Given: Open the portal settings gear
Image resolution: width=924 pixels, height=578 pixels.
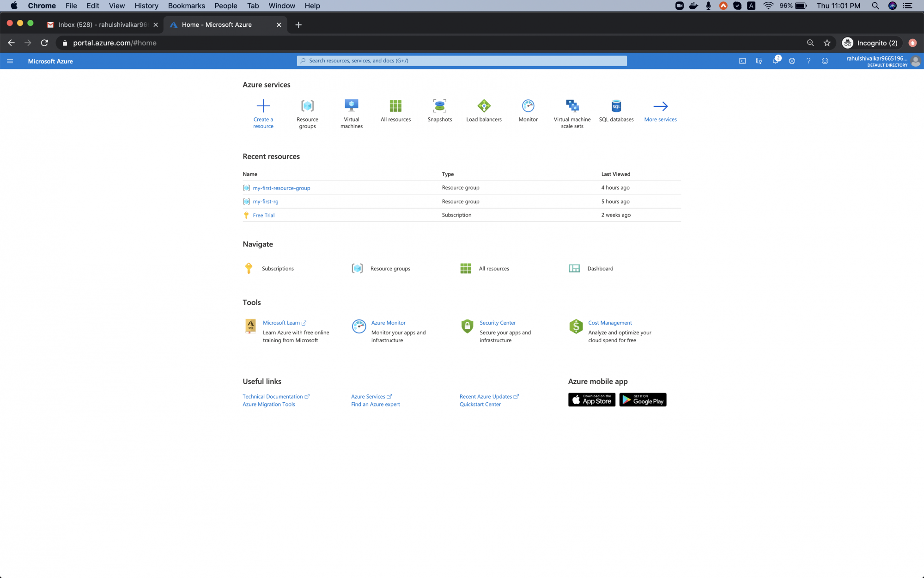Looking at the screenshot, I should [x=792, y=61].
